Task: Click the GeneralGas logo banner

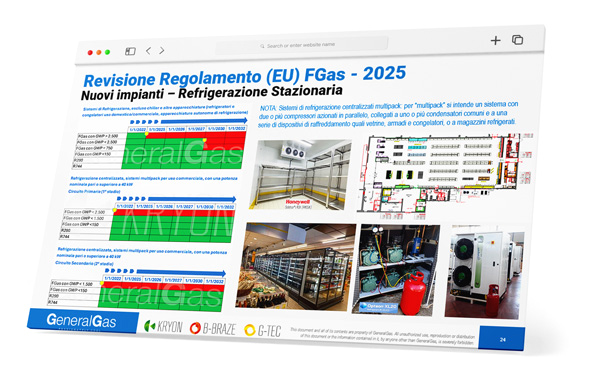Action: [83, 321]
